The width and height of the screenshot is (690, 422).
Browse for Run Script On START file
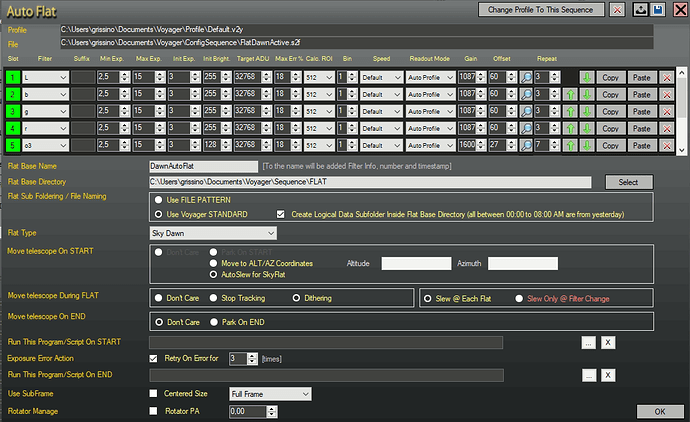point(588,342)
